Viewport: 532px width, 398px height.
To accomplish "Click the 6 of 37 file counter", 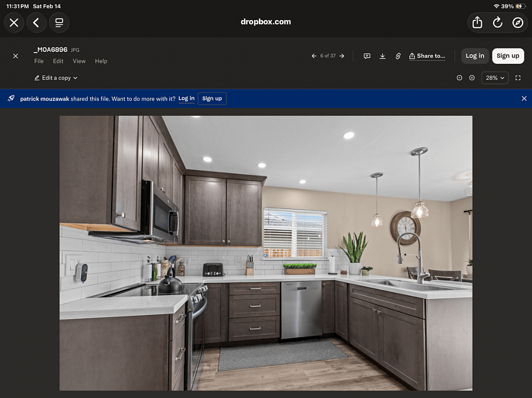I will [327, 56].
